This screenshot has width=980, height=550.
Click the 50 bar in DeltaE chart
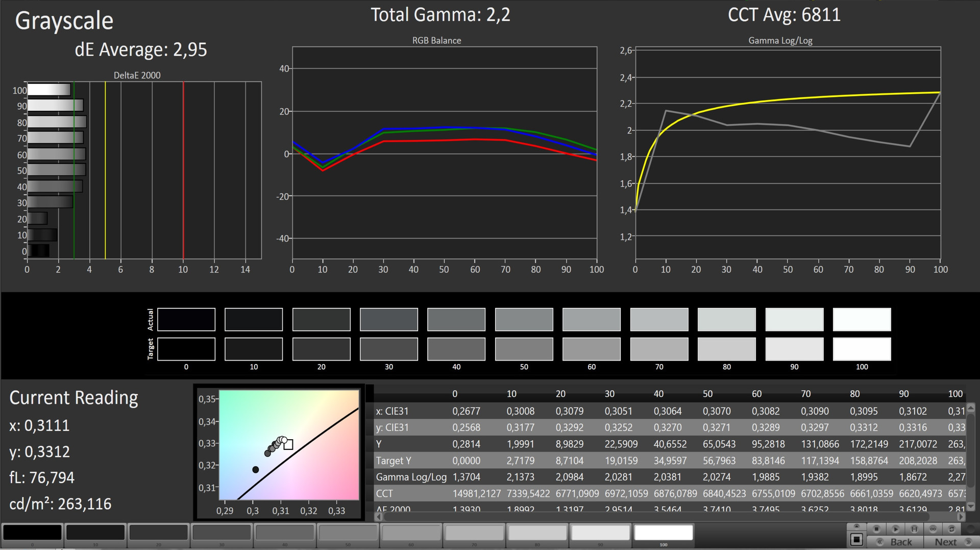56,170
